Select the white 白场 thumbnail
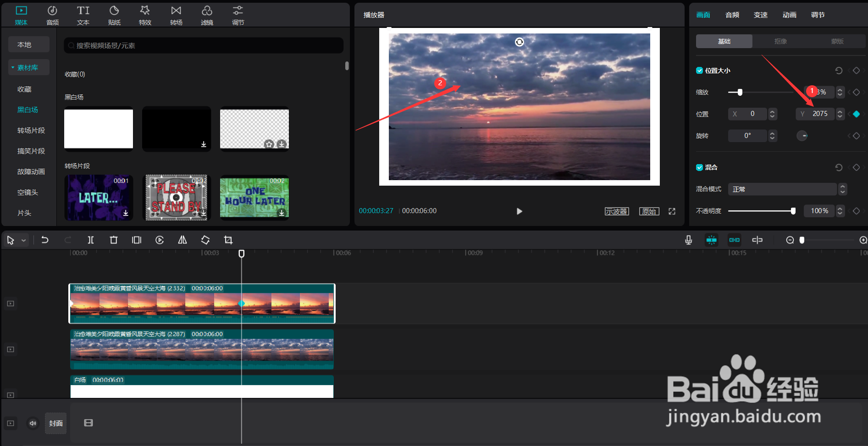Image resolution: width=868 pixels, height=446 pixels. pyautogui.click(x=99, y=129)
